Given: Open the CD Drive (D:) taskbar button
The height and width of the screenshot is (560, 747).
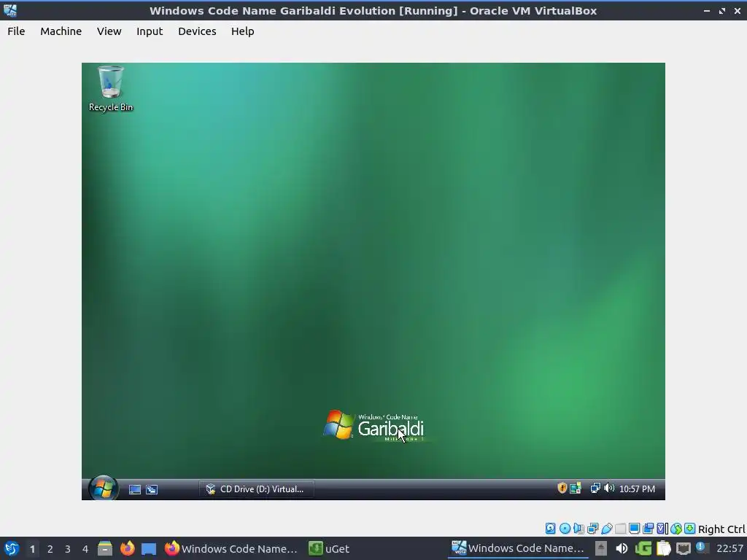Looking at the screenshot, I should click(256, 489).
